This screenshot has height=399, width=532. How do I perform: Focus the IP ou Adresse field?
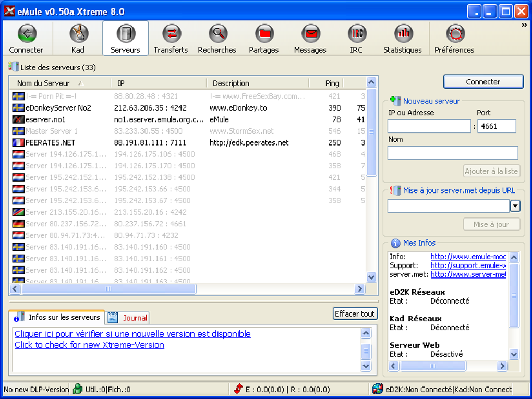tap(429, 126)
